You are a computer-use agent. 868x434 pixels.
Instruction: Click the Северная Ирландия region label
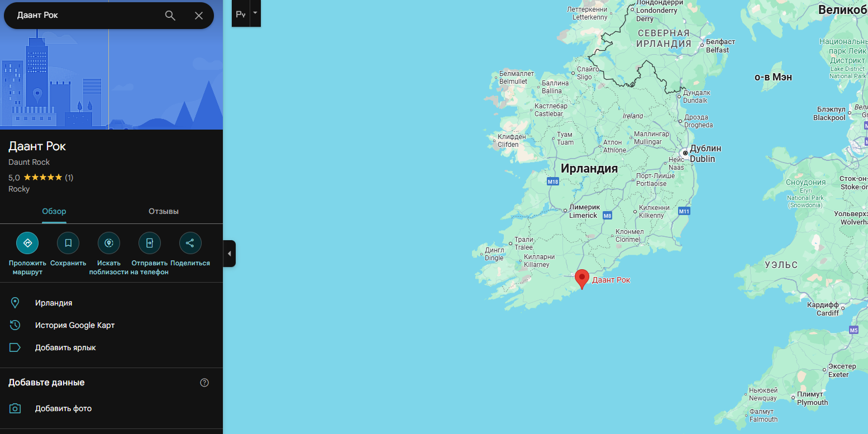pyautogui.click(x=664, y=39)
